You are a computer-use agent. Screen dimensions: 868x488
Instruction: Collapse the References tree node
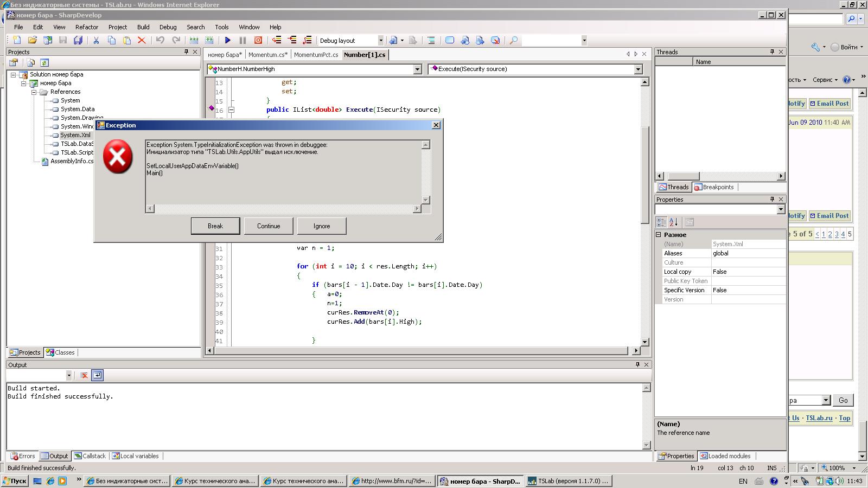[34, 92]
